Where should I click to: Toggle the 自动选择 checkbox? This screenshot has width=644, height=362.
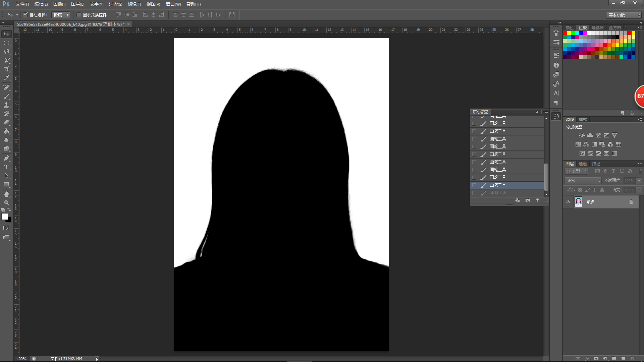click(25, 15)
